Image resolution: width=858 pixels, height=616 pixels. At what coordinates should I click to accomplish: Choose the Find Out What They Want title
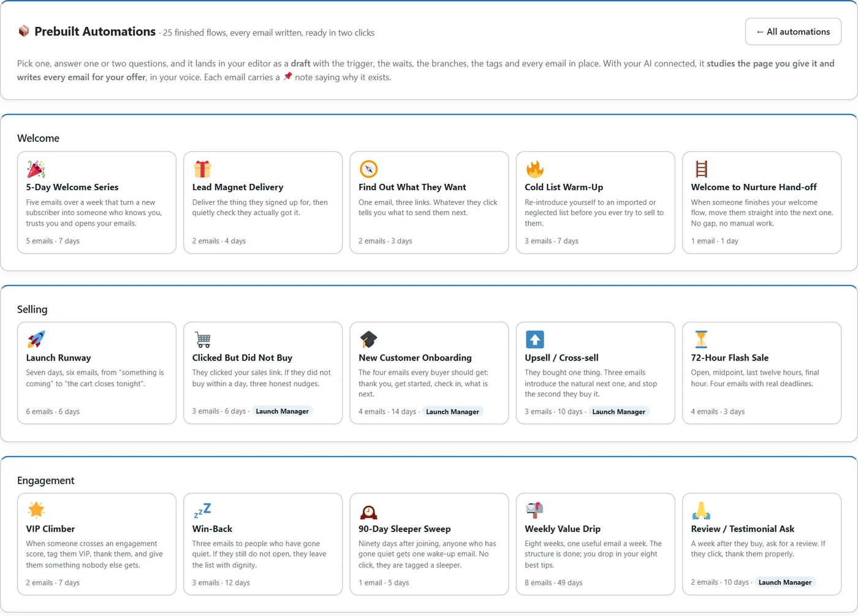(x=412, y=188)
